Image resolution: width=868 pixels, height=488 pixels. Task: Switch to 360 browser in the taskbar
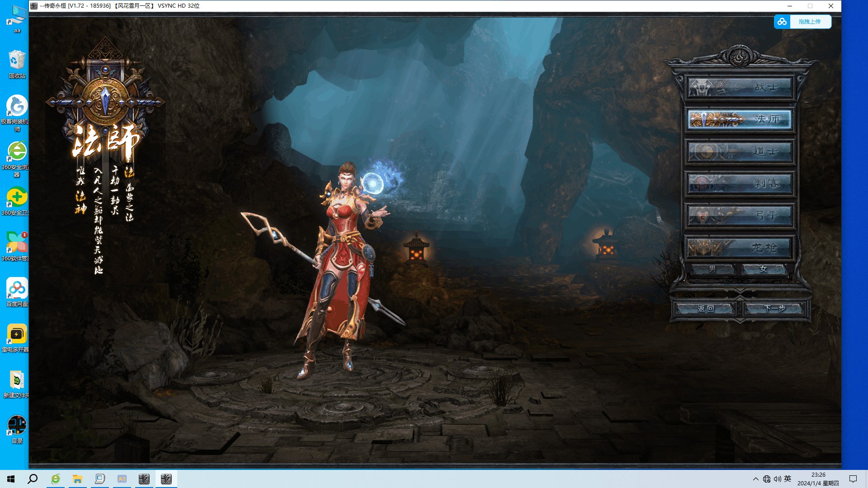click(x=56, y=479)
